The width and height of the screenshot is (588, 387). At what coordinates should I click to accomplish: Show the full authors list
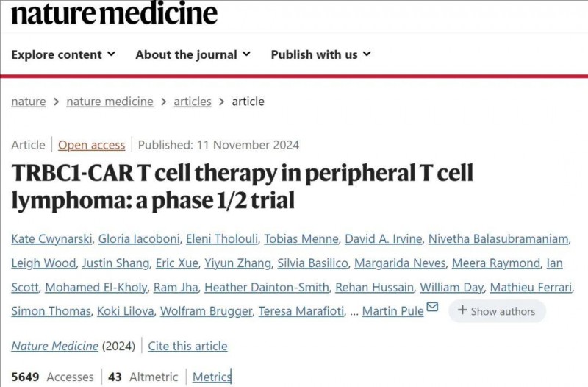coord(497,311)
